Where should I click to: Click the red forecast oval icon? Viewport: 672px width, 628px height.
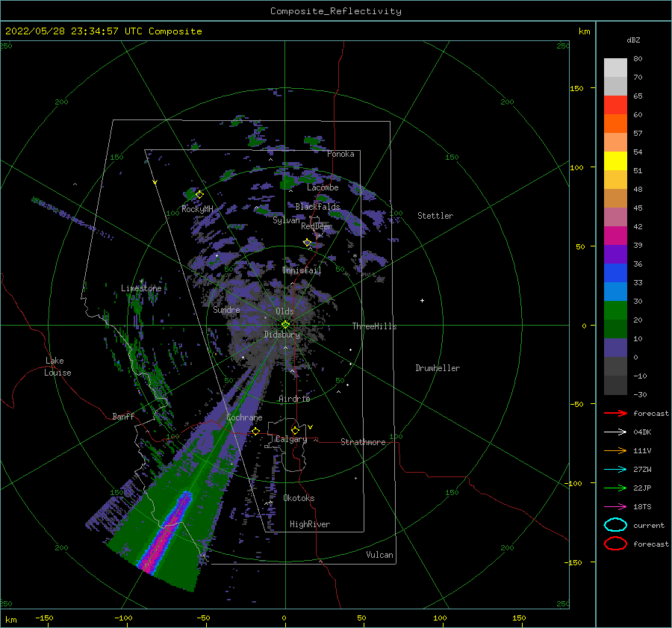615,544
